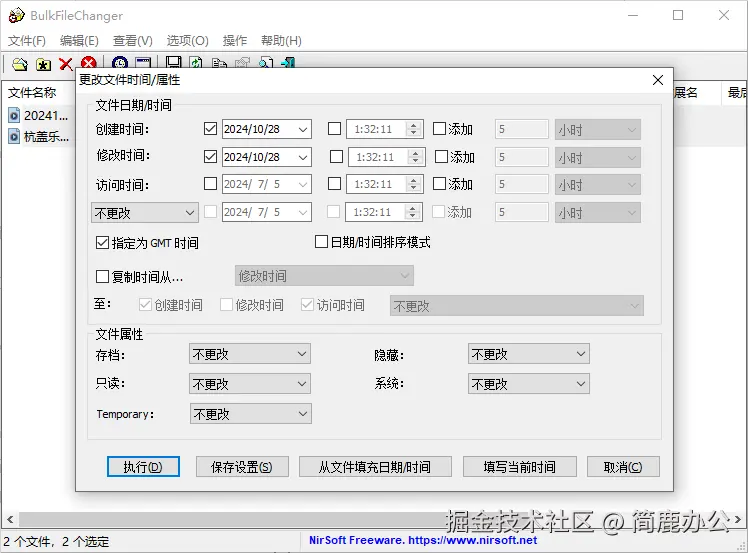This screenshot has width=748, height=553.
Task: Click the horizontal scrollbar left arrow
Action: pos(10,519)
